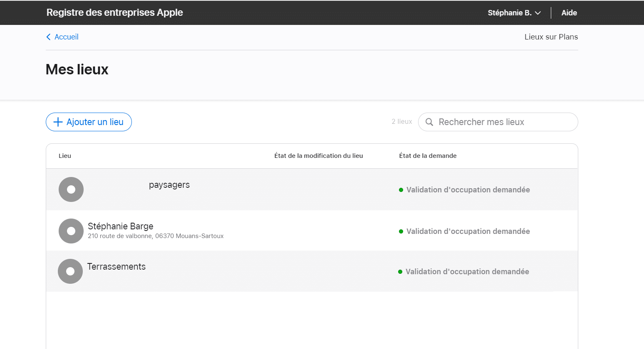This screenshot has height=349, width=644.
Task: Click the magnifying glass in the search field
Action: click(429, 122)
